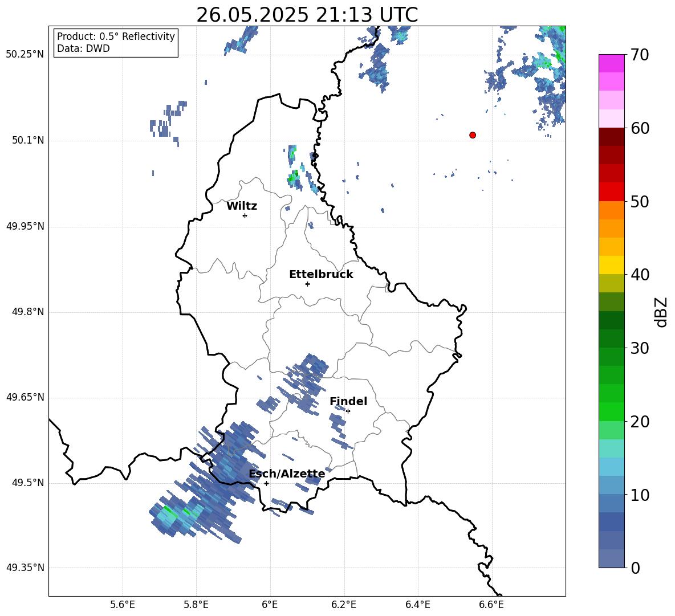The image size is (675, 616).
Task: Click the 0 tick on the colorbar
Action: coord(635,568)
